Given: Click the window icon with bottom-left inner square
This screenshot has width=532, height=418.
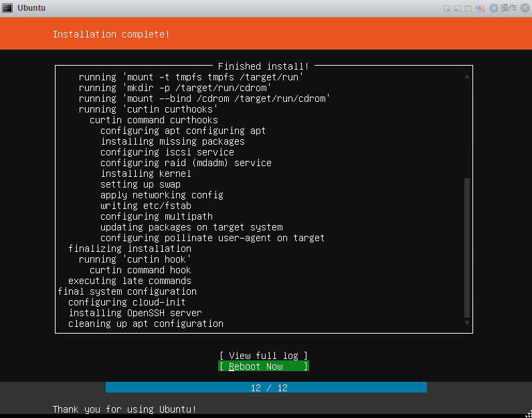Looking at the screenshot, I should [458, 8].
